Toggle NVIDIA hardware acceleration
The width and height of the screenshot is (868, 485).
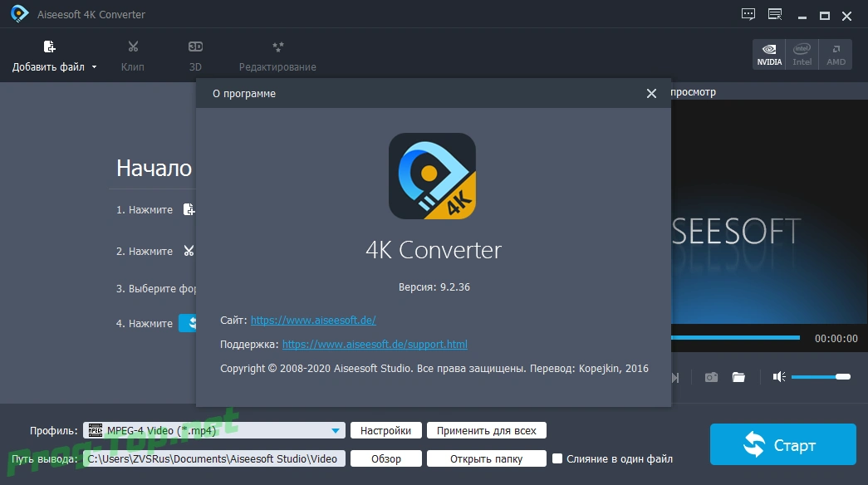coord(769,54)
